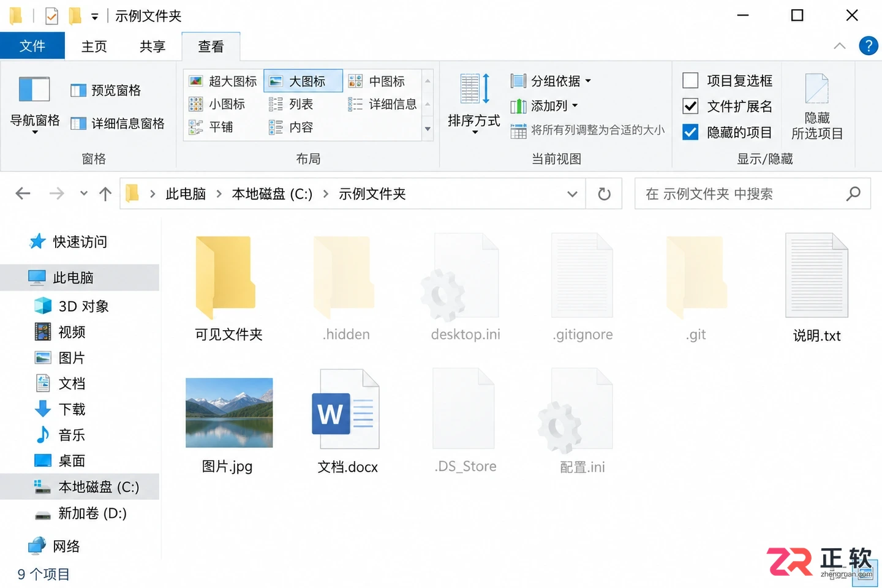The width and height of the screenshot is (882, 588).
Task: Select 大图标 layout
Action: pyautogui.click(x=303, y=81)
